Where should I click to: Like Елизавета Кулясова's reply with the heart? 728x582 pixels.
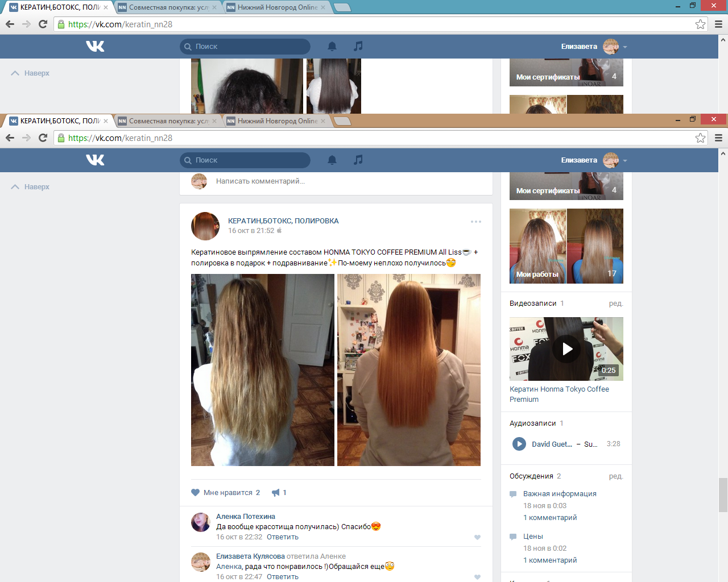click(477, 577)
